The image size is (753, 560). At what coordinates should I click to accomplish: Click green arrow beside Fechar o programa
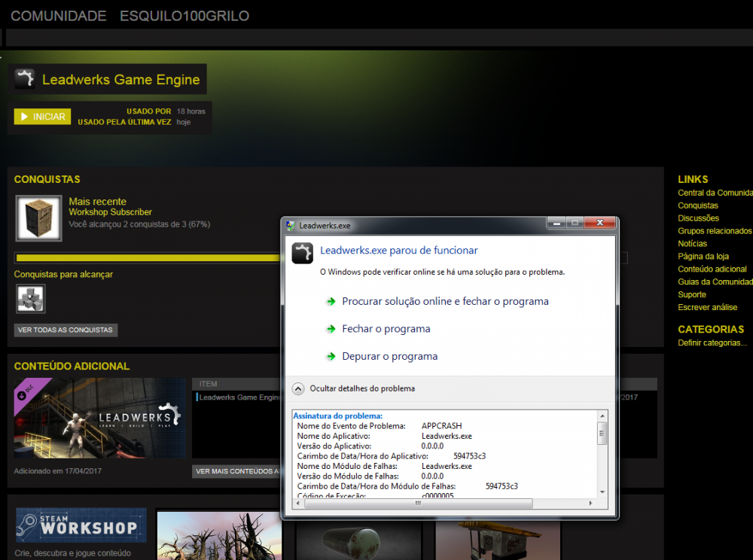[331, 329]
